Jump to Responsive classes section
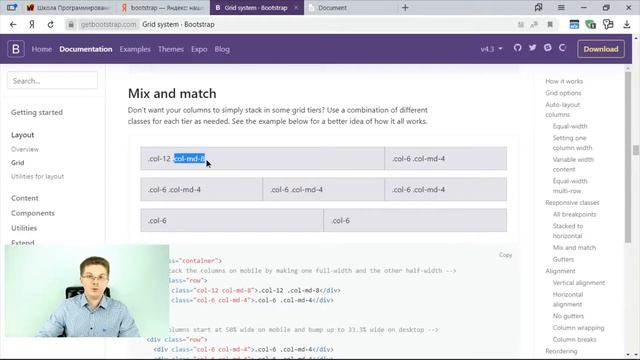Image resolution: width=640 pixels, height=360 pixels. 572,202
